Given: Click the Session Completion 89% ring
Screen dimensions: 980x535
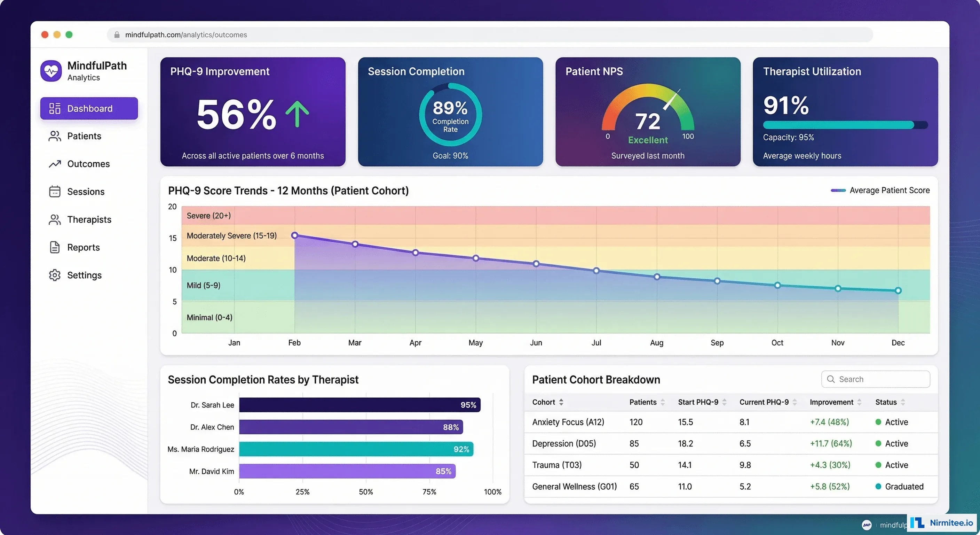Looking at the screenshot, I should (x=450, y=115).
